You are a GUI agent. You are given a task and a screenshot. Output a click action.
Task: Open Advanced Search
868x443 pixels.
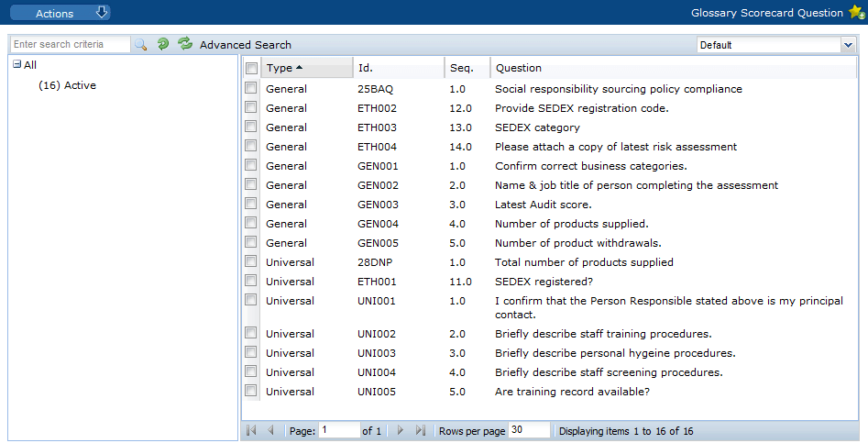tap(246, 45)
